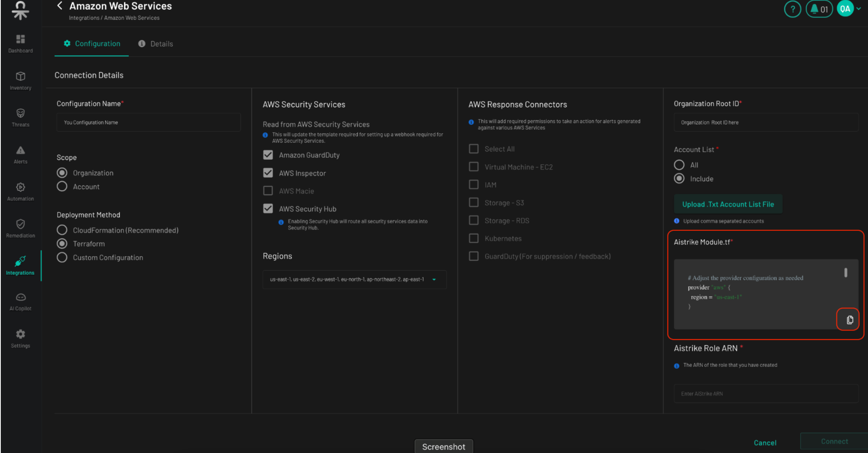Open the help question mark icon
868x453 pixels.
tap(793, 9)
